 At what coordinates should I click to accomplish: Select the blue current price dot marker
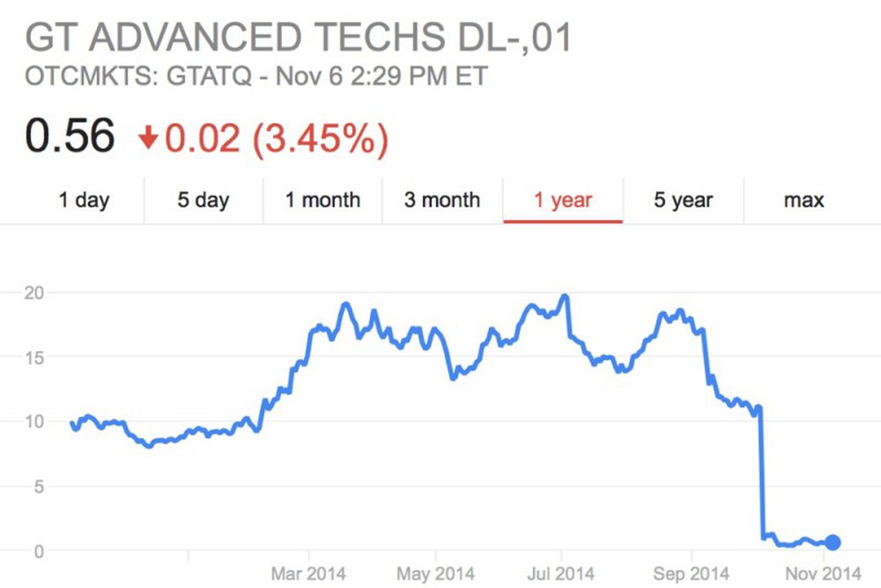[x=832, y=543]
